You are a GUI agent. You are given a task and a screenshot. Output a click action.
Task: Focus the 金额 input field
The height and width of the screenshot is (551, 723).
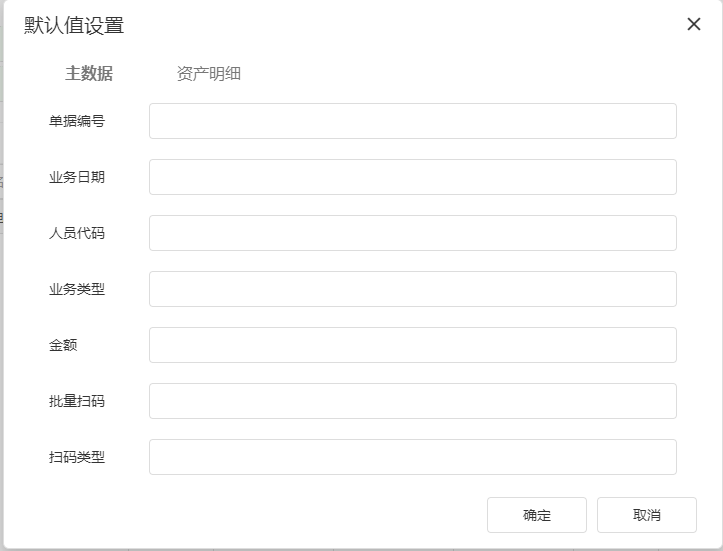coord(412,345)
